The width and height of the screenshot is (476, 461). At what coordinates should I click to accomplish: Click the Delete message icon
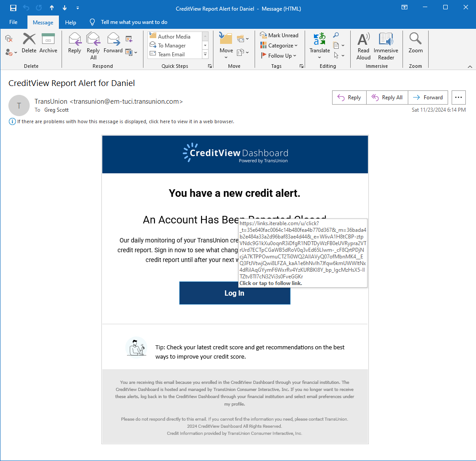[29, 43]
